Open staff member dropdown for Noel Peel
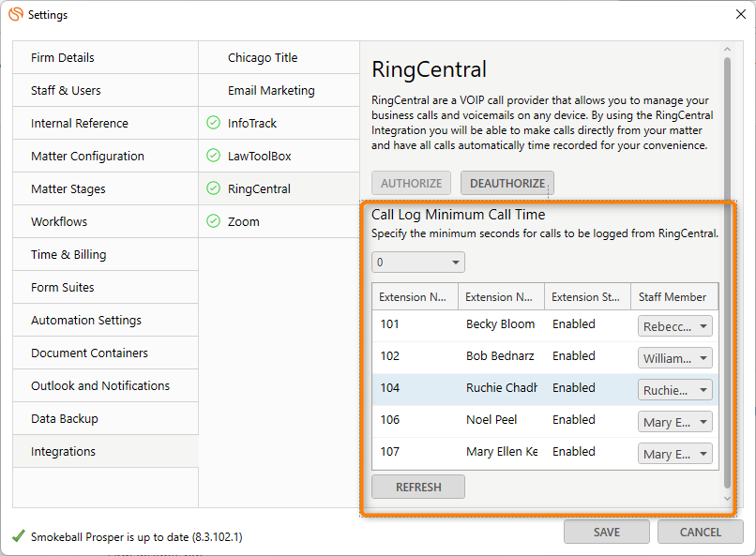The image size is (756, 556). [x=675, y=422]
